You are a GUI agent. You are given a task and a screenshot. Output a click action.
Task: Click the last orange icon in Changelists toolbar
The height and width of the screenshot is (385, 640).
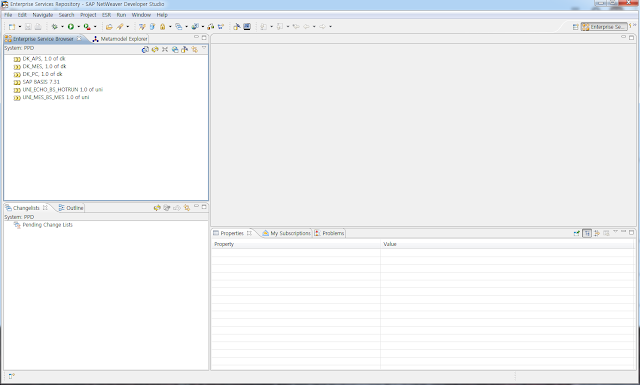[187, 208]
